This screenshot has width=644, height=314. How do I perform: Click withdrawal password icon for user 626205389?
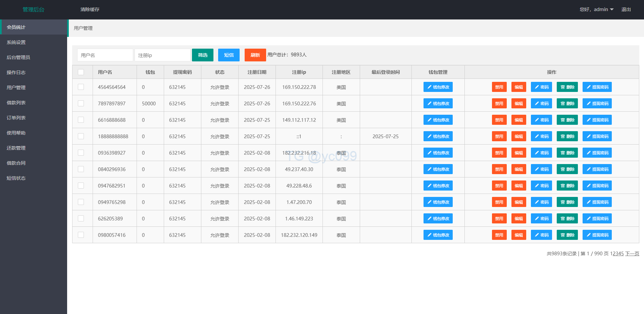[589, 219]
